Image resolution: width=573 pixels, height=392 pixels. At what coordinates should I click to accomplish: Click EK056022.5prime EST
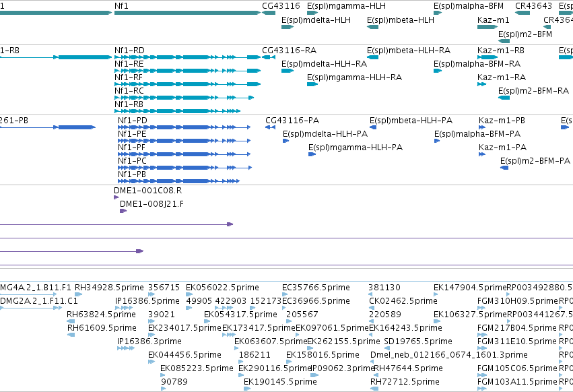(x=189, y=294)
